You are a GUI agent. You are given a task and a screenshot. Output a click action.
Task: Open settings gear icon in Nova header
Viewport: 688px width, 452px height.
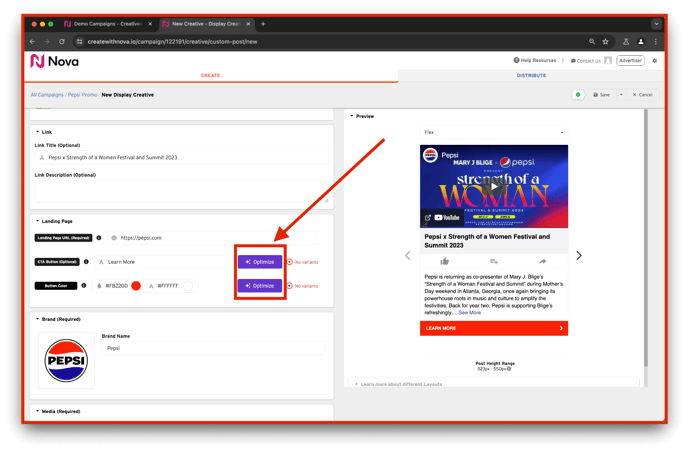click(x=655, y=61)
